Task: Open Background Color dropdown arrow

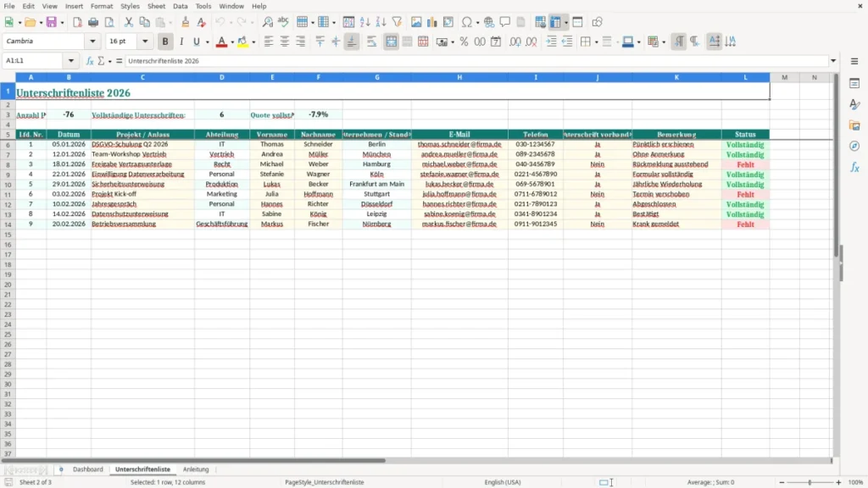Action: pos(253,42)
